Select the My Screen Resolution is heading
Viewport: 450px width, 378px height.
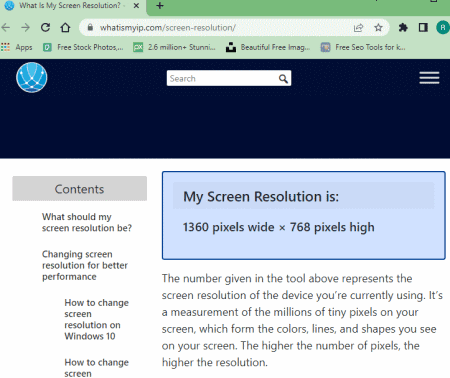pos(261,196)
